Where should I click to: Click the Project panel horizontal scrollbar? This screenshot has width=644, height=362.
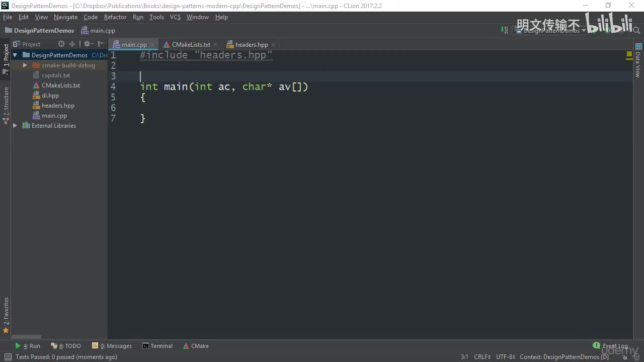tap(26, 337)
